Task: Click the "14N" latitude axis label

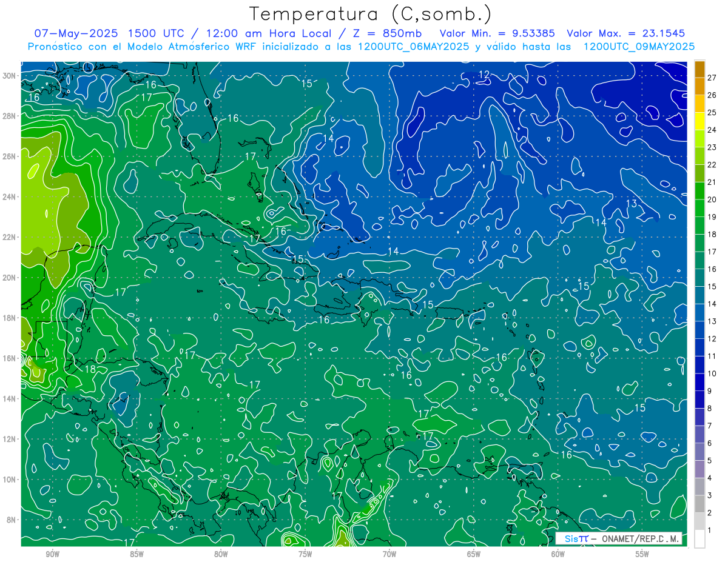Action: 9,398
